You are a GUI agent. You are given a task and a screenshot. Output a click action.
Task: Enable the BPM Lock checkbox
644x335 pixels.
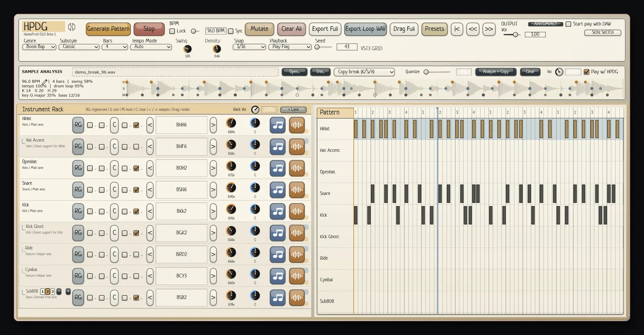click(172, 31)
